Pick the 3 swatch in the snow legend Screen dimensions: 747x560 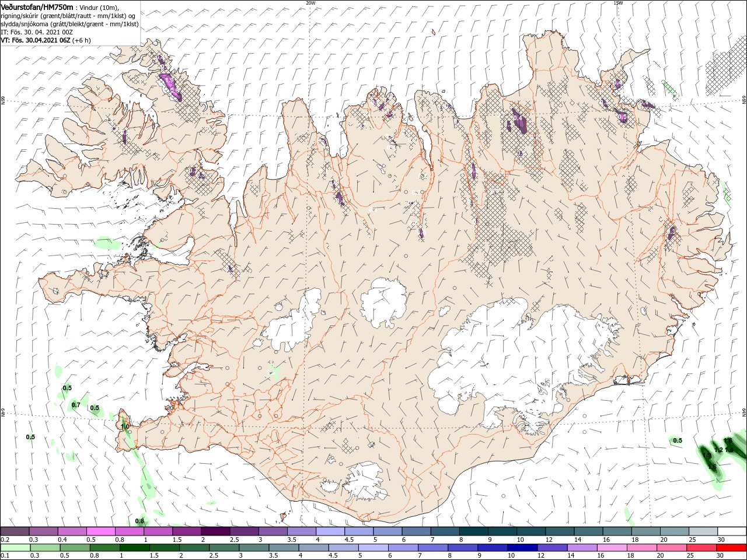coord(273,531)
